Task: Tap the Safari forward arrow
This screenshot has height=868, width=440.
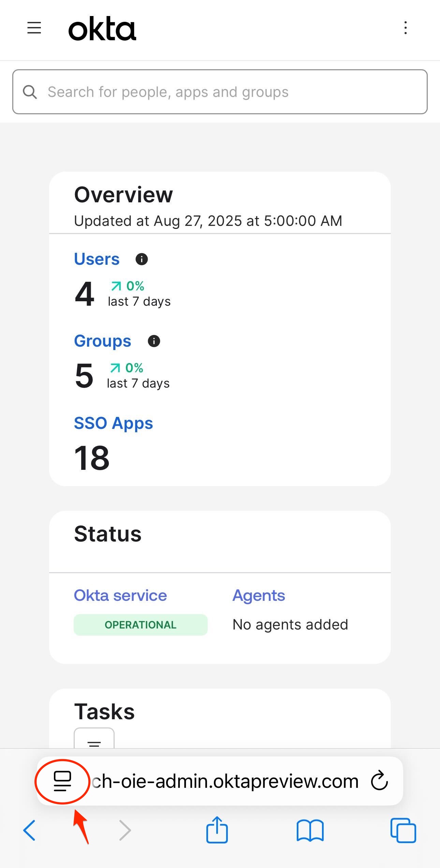Action: (x=125, y=830)
